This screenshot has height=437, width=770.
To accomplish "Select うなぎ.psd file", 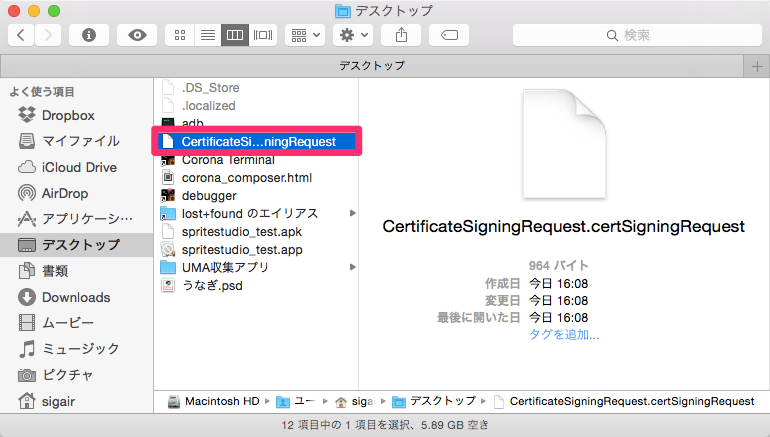I will point(212,285).
